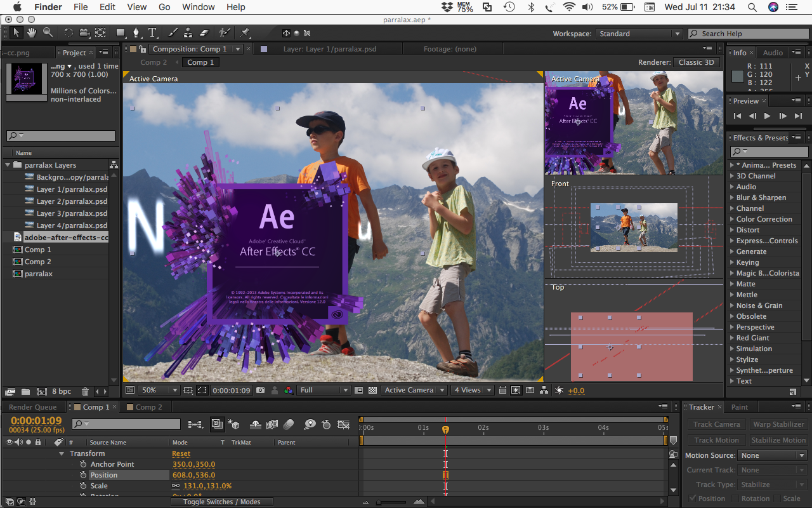Open the Show Channel RGB icon
Viewport: 812px width, 508px height.
(x=289, y=390)
